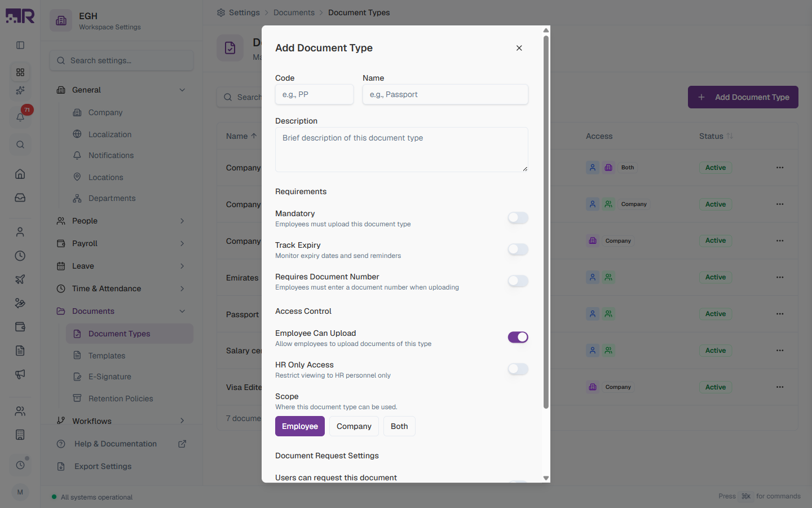Viewport: 812px width, 508px height.
Task: Open the wallet icon in left rail
Action: (x=20, y=327)
